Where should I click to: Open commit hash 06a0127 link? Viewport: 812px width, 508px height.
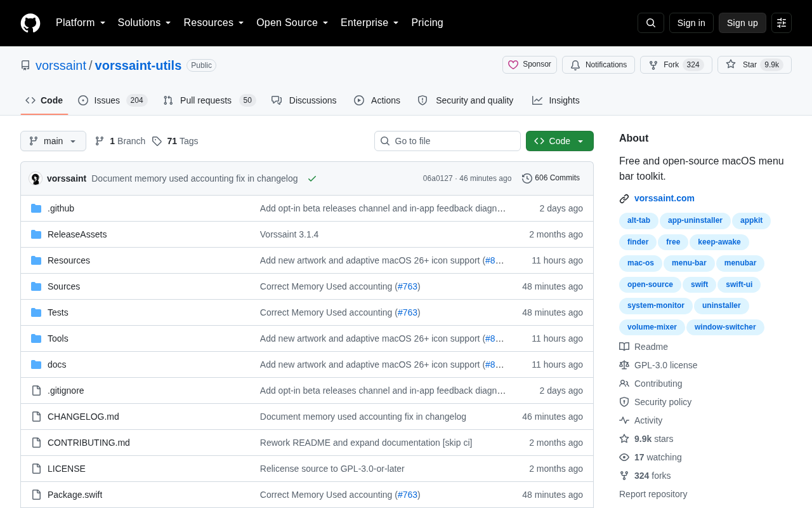(x=438, y=178)
